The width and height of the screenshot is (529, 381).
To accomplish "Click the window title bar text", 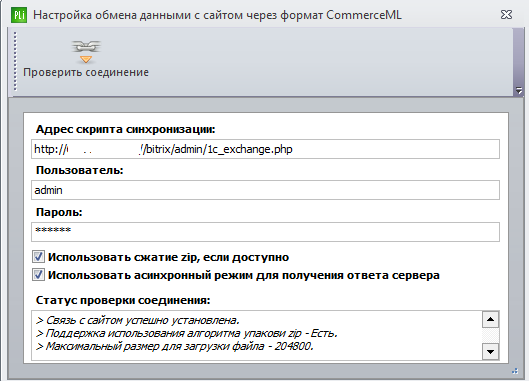I will coord(217,15).
